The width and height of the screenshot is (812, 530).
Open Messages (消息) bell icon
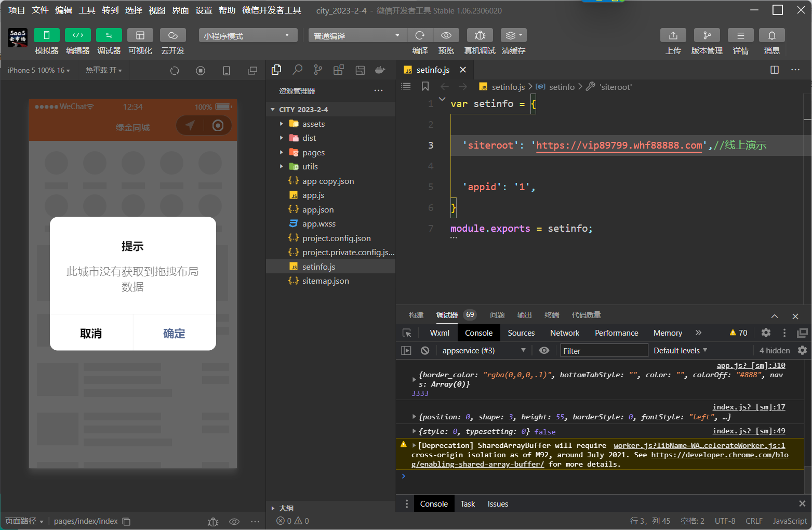772,35
